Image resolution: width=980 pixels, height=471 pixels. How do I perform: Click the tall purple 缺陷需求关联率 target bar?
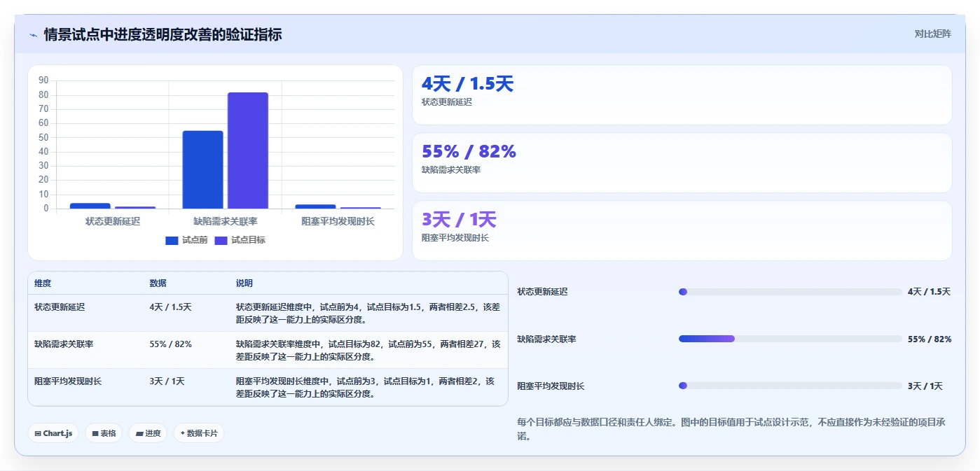[248, 150]
